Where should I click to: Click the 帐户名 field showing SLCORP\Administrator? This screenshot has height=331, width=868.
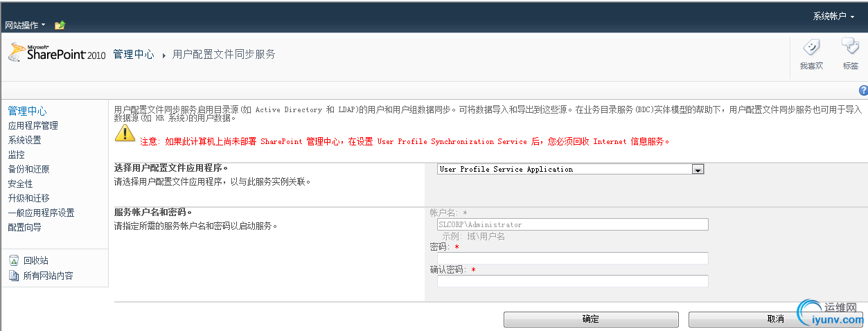572,224
